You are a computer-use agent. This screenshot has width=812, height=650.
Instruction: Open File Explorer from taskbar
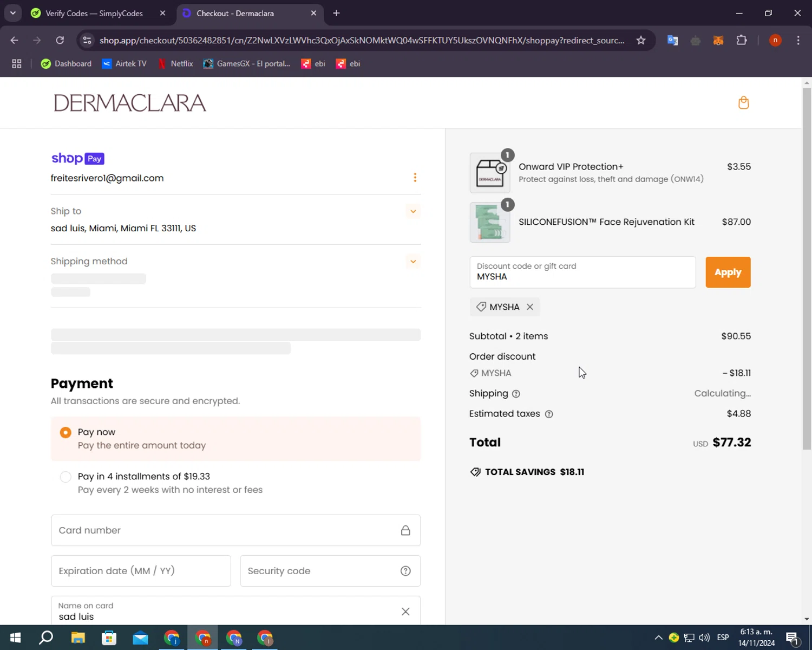tap(78, 638)
